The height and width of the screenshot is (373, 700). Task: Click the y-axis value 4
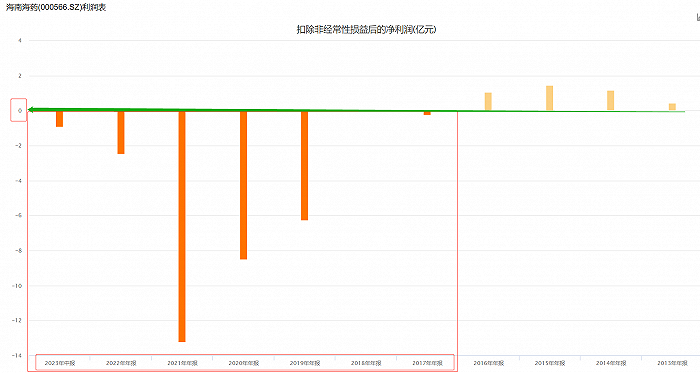point(20,41)
